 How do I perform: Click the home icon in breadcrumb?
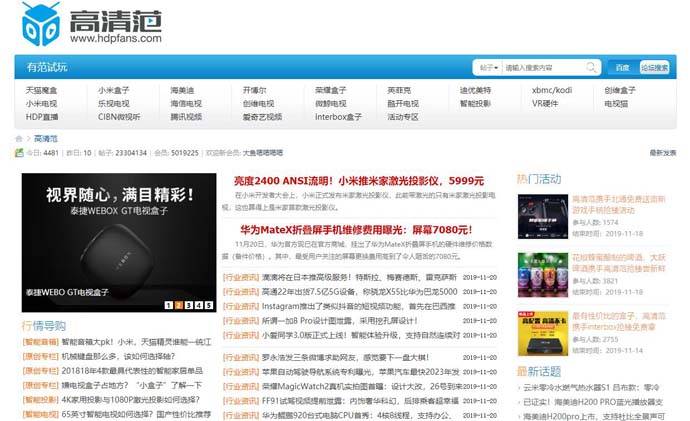pos(18,139)
